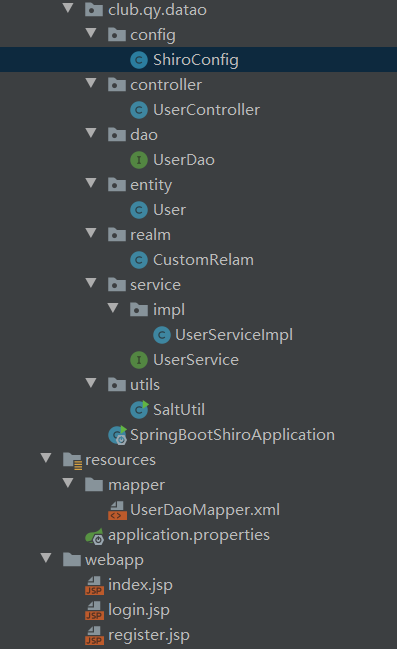Click the UserDao interface icon
Viewport: 397px width, 649px height.
click(x=139, y=160)
